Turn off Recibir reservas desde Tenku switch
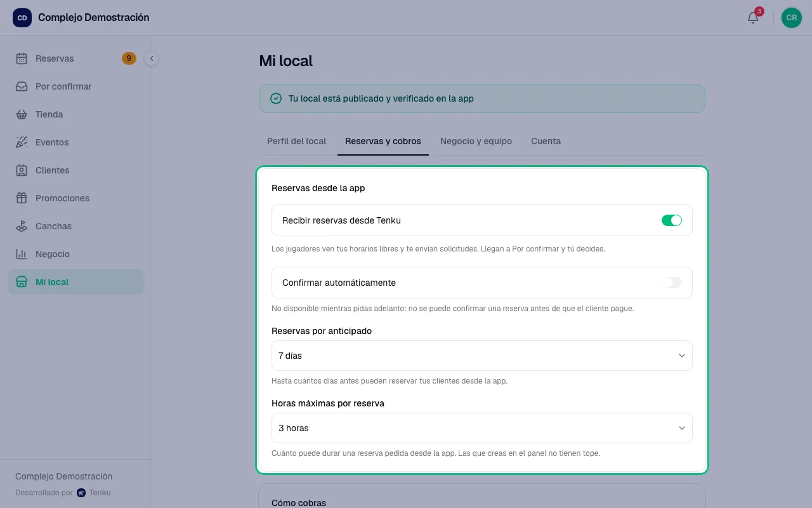Viewport: 812px width, 508px height. pyautogui.click(x=672, y=220)
